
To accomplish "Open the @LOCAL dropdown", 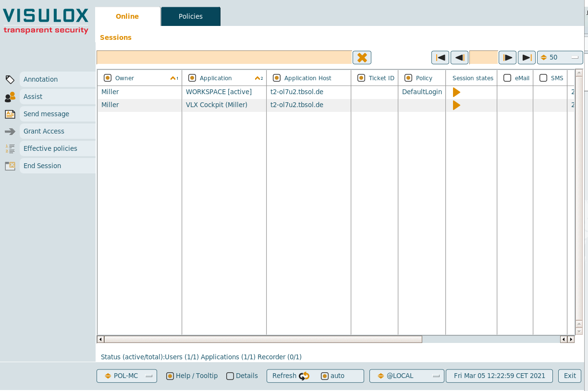I will (406, 376).
